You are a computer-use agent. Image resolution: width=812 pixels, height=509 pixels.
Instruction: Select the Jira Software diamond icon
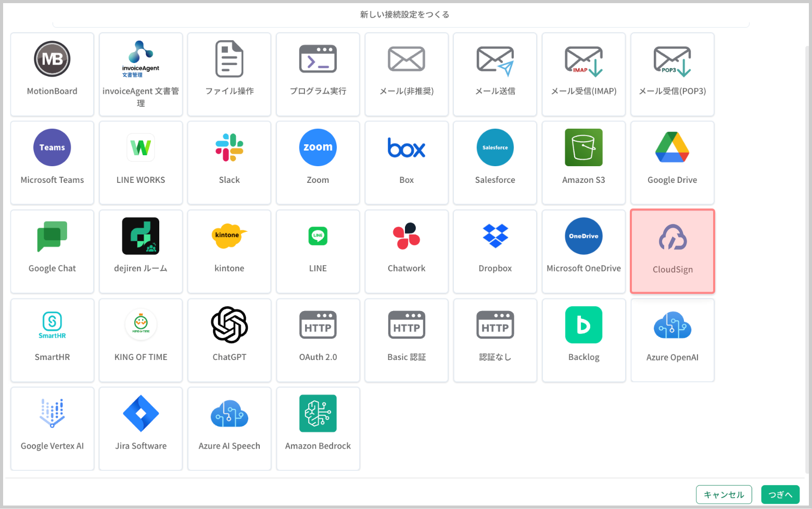(141, 413)
